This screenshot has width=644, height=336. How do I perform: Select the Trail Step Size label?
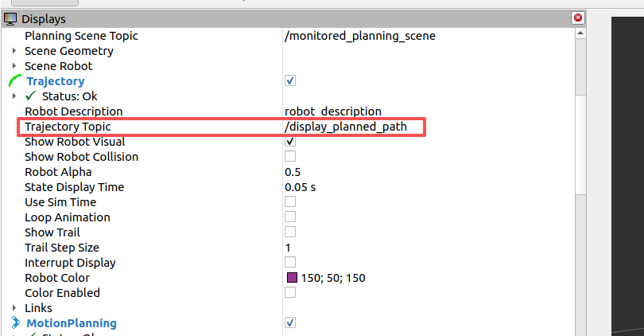[62, 248]
